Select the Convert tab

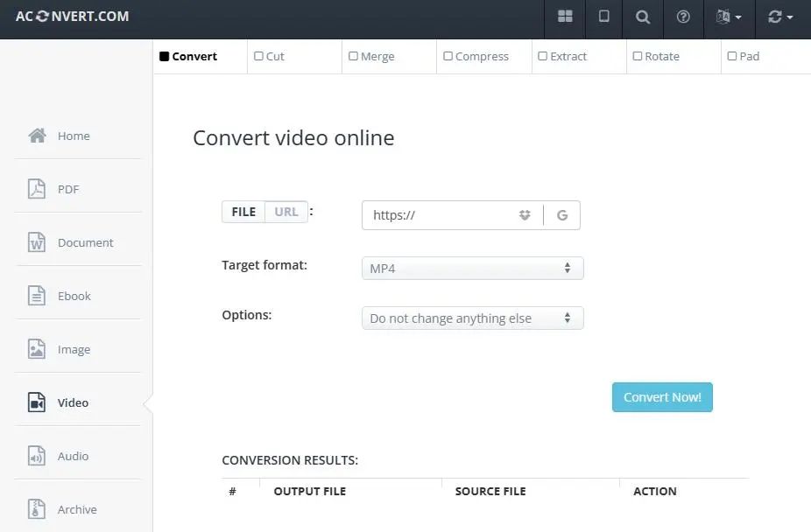click(x=200, y=56)
